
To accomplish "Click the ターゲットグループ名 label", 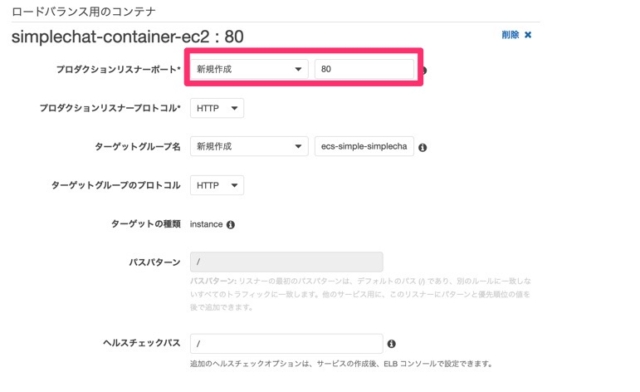I will point(138,147).
